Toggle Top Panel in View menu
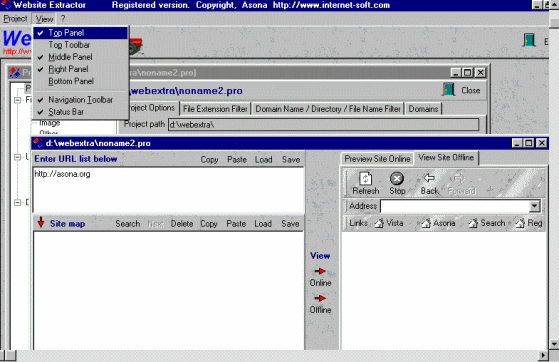The image size is (559, 362). coord(81,33)
